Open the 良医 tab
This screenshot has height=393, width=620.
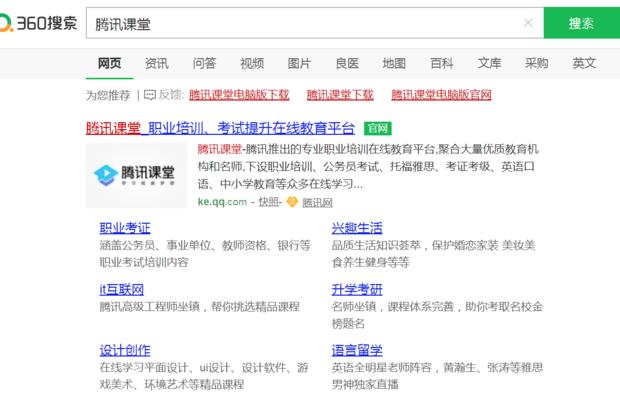[347, 63]
